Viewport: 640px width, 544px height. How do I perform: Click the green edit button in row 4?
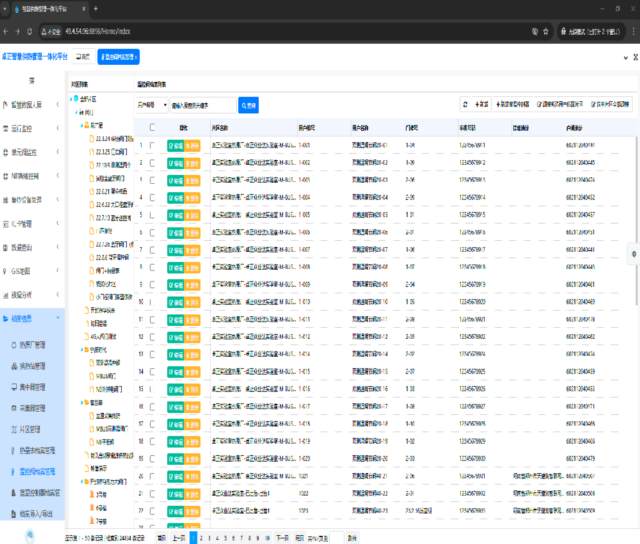click(x=176, y=198)
